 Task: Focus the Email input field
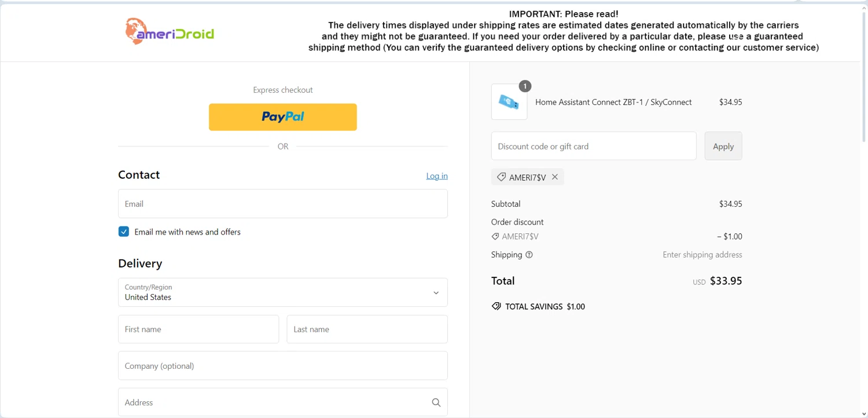pyautogui.click(x=283, y=204)
